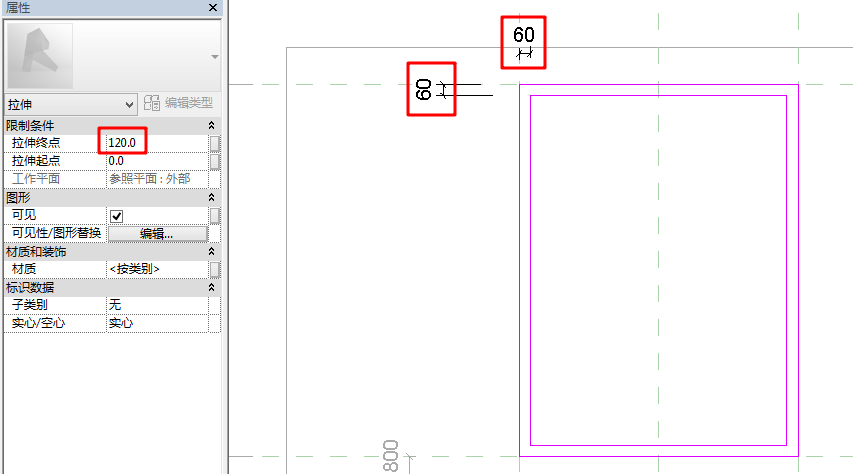Click the 拉伸终点 label

tap(36, 143)
